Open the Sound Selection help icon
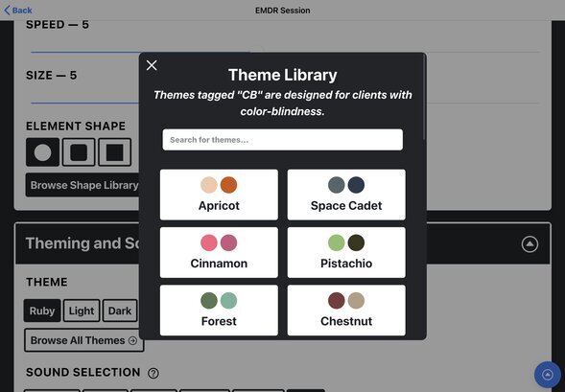 (153, 373)
